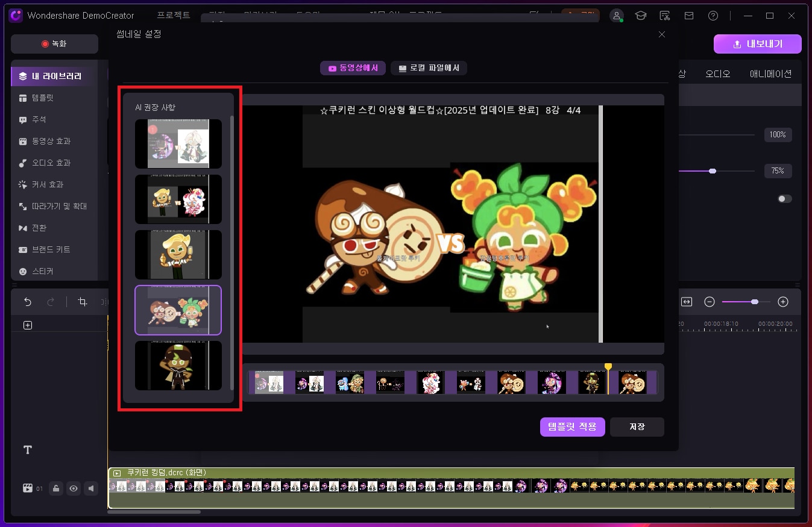This screenshot has height=527, width=812.
Task: Select the crop tool icon
Action: pos(83,302)
